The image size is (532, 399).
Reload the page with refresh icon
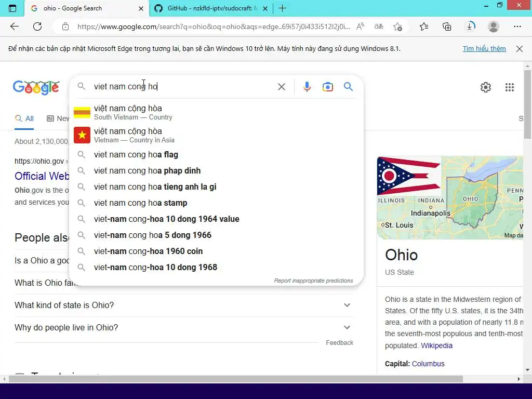(x=37, y=26)
